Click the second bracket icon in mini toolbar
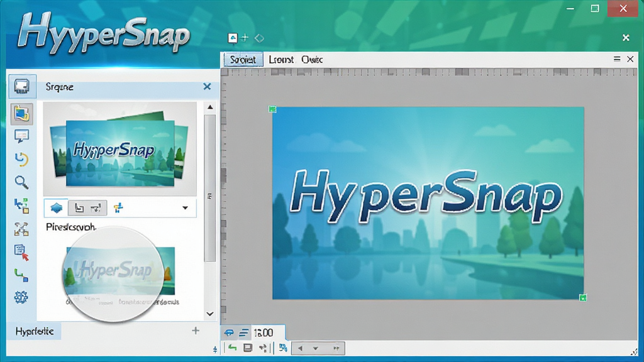The height and width of the screenshot is (362, 644). (x=96, y=209)
